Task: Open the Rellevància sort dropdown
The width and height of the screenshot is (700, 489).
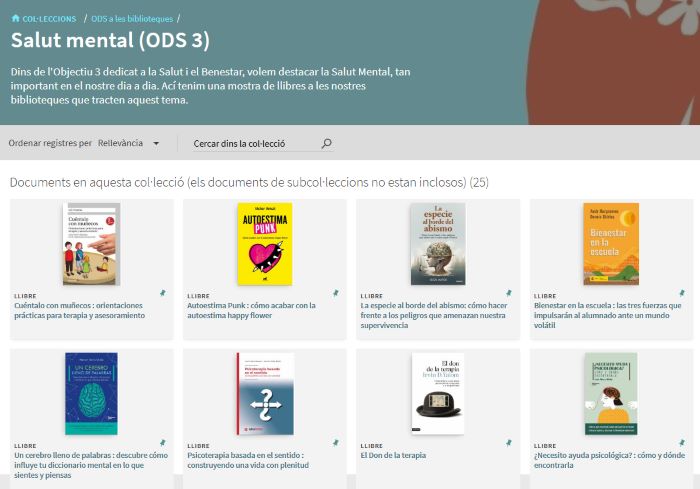Action: click(x=129, y=144)
